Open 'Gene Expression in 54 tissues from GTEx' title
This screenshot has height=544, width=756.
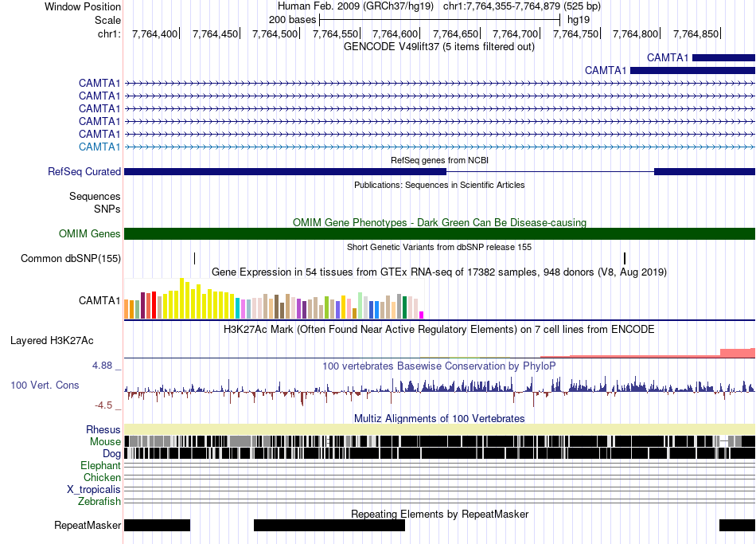[439, 272]
